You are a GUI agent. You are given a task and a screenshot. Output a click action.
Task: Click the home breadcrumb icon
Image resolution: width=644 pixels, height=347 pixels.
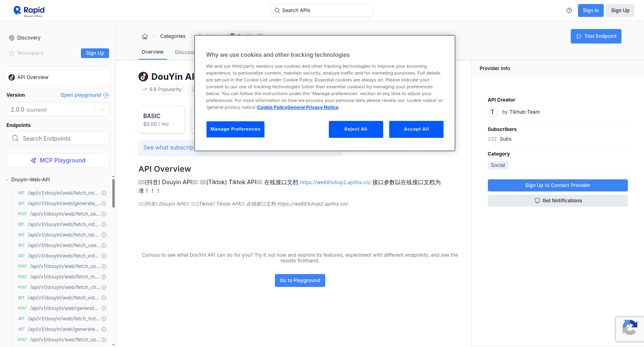[x=145, y=36]
